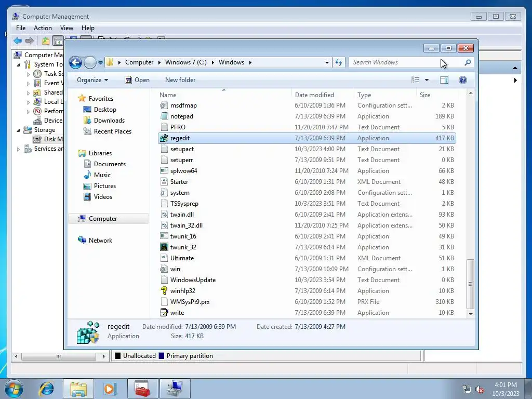
Task: Click the file list vertical scrollbar thumb
Action: (470, 284)
